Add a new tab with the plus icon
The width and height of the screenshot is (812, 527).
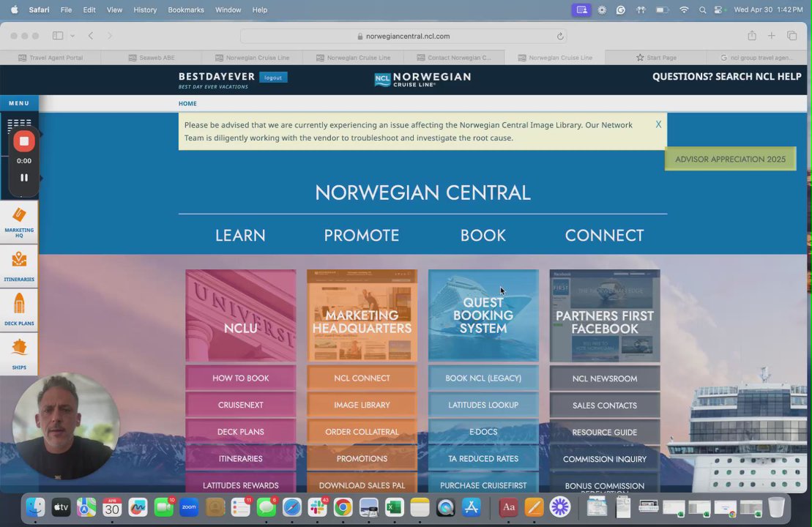[772, 35]
